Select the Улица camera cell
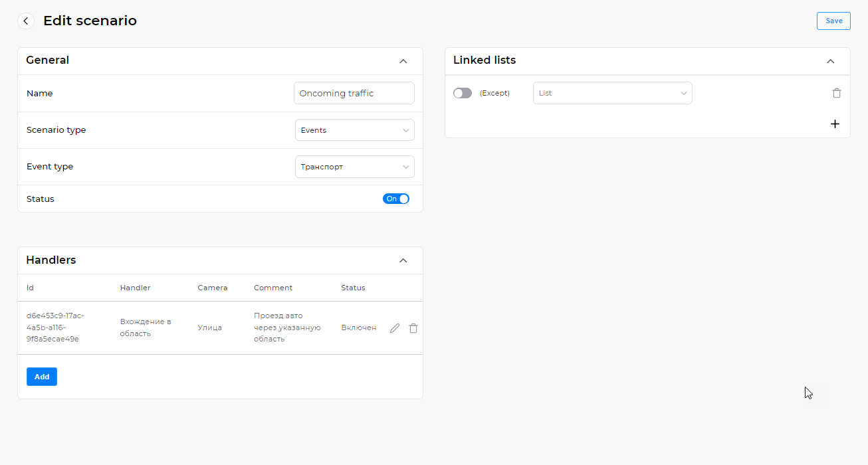The image size is (868, 465). (x=209, y=327)
